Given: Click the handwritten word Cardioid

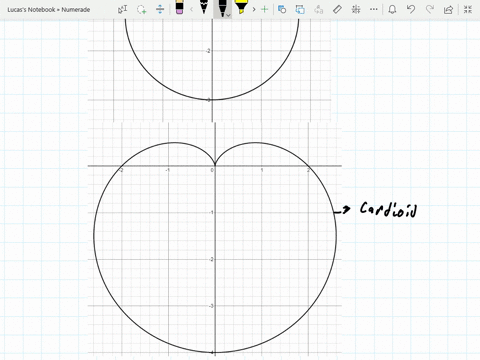Looking at the screenshot, I should click(388, 210).
